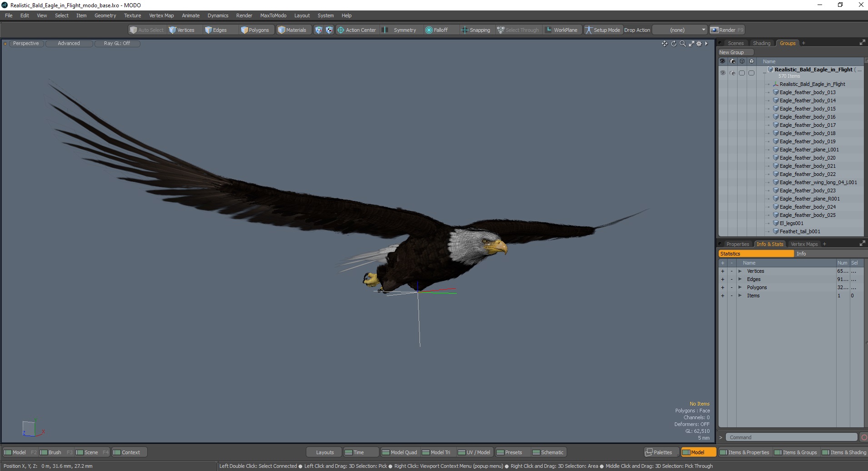Image resolution: width=868 pixels, height=471 pixels.
Task: Open the Vertex Map menu
Action: (161, 15)
